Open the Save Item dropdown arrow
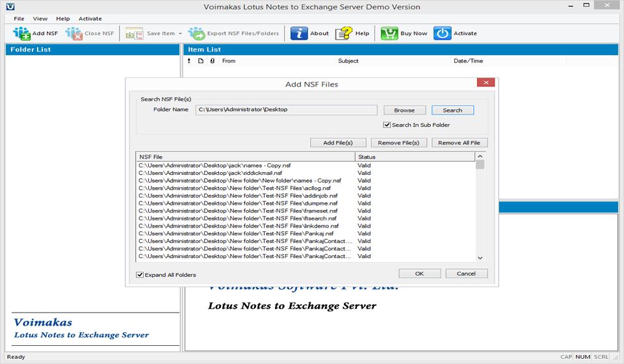Viewport: 624px width, 364px height. (180, 33)
